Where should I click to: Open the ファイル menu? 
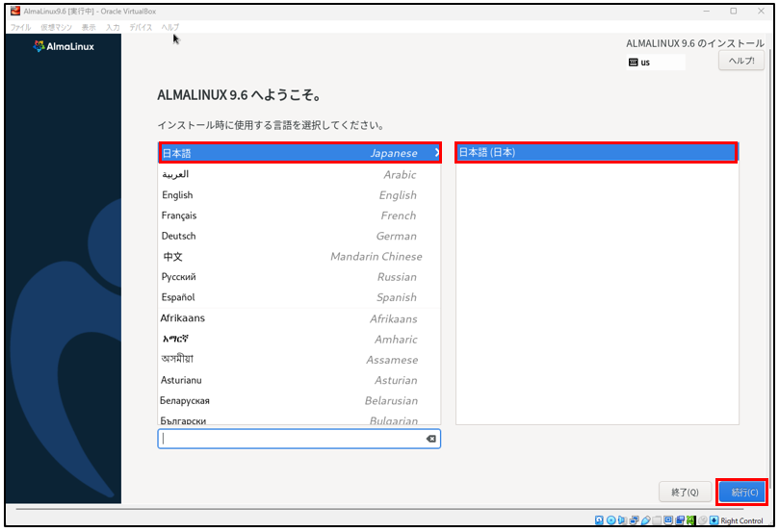pyautogui.click(x=20, y=27)
